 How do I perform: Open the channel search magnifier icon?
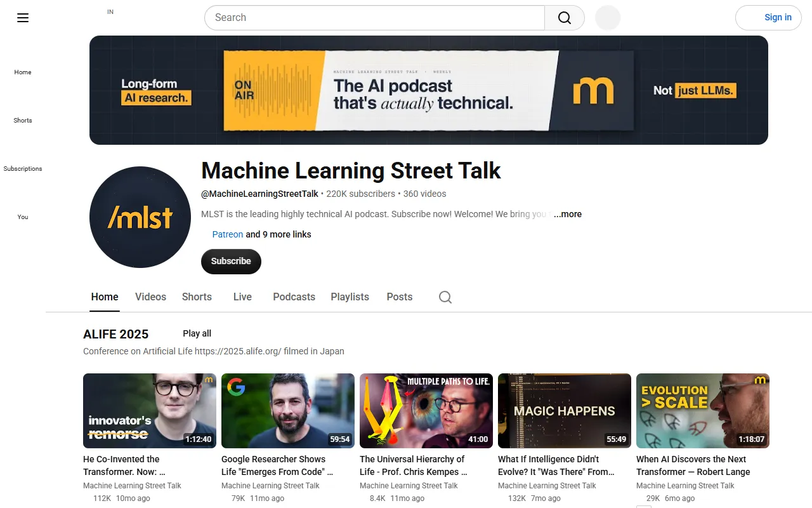(445, 297)
